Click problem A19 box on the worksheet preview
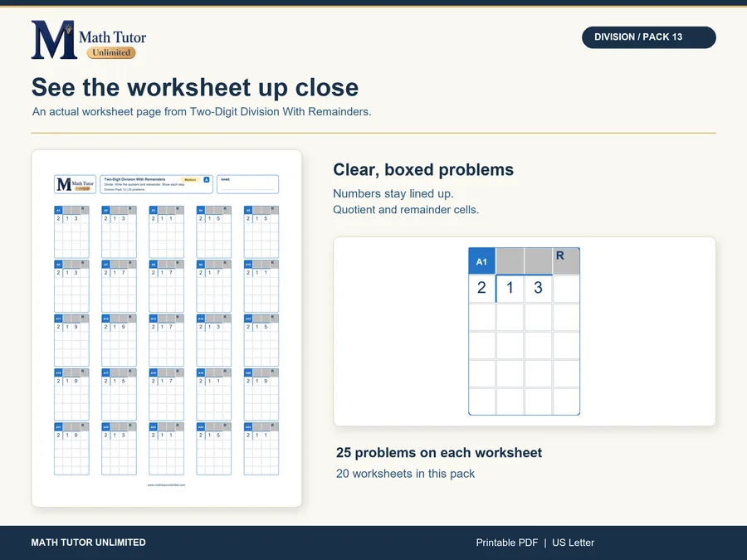747x560 pixels. coord(214,395)
